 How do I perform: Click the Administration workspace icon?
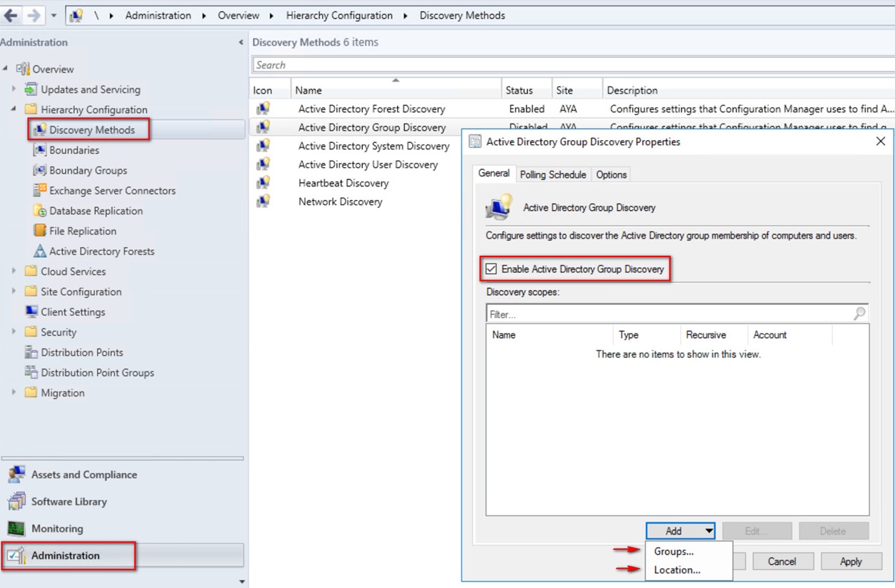[x=16, y=555]
